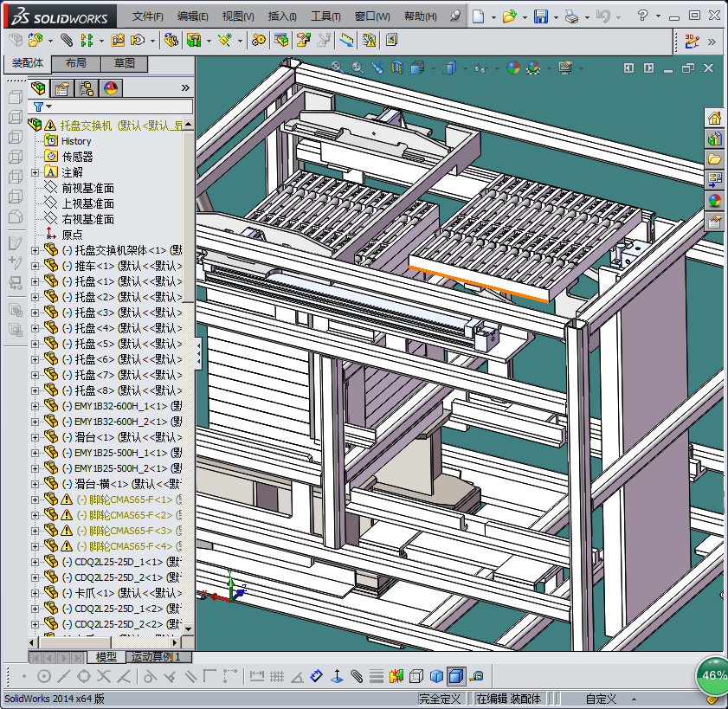
Task: Open the 工具(T) menu
Action: [x=325, y=16]
